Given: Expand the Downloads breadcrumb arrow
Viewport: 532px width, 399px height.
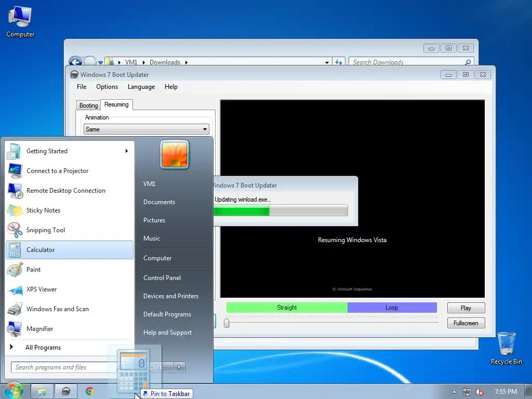Looking at the screenshot, I should coord(187,62).
